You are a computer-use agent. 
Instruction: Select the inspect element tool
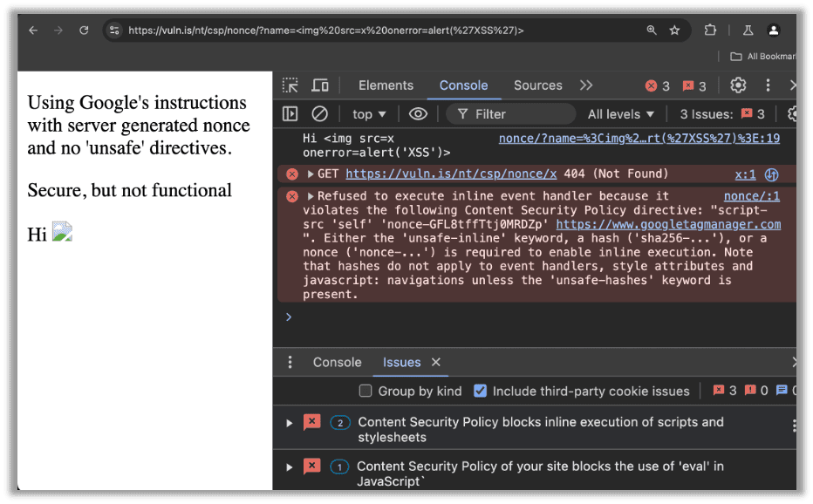(290, 85)
